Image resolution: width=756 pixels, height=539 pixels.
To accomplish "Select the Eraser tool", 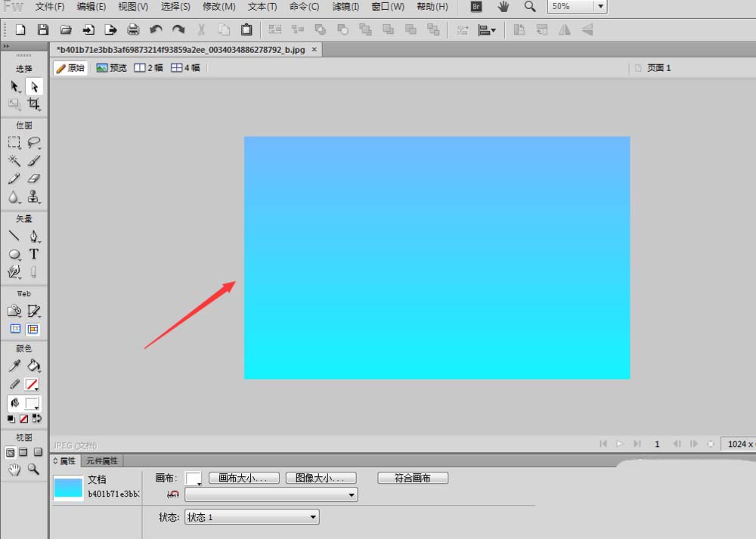I will coord(34,178).
